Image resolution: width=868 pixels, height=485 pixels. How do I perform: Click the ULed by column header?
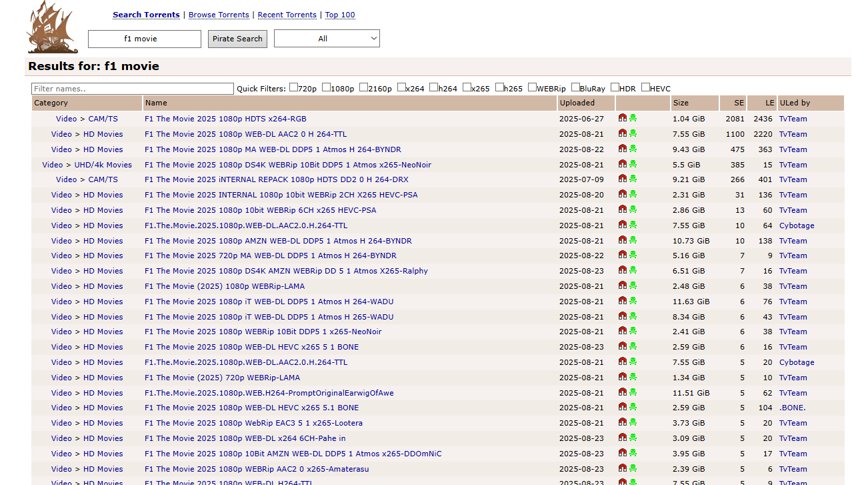pyautogui.click(x=795, y=103)
